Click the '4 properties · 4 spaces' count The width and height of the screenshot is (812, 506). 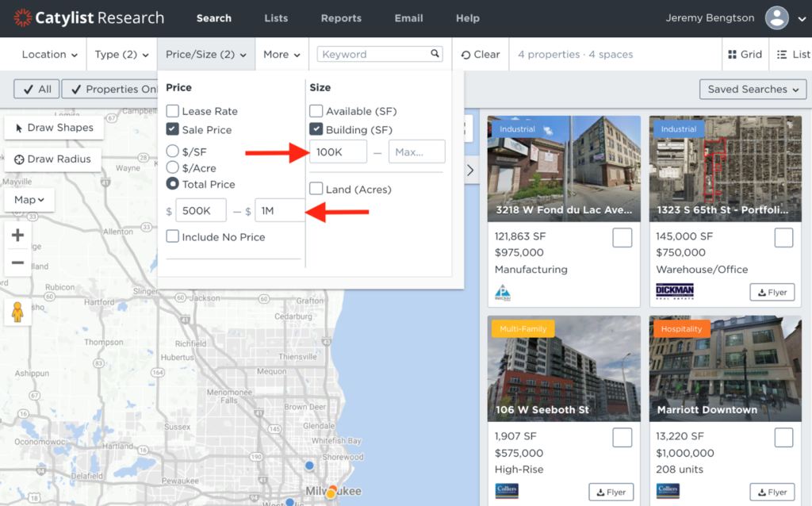[x=576, y=55]
